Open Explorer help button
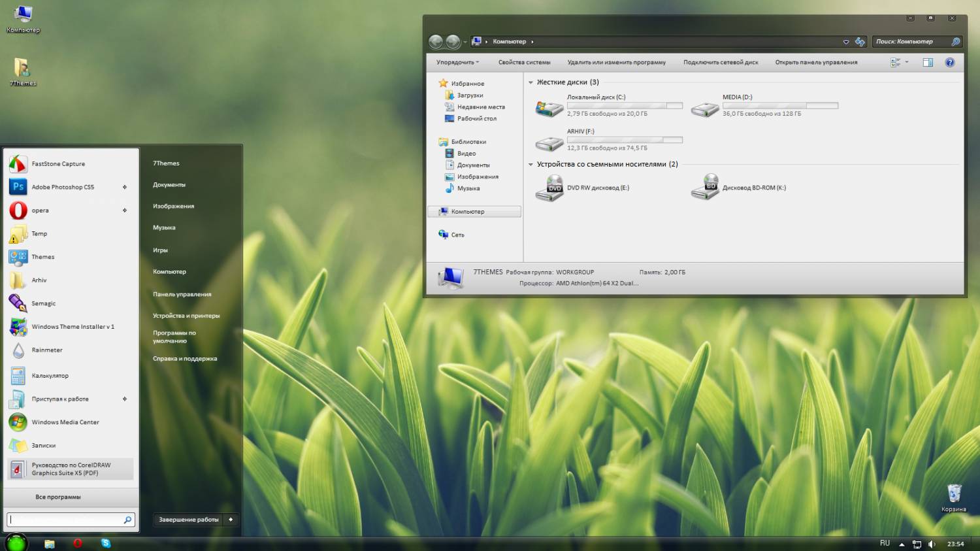The width and height of the screenshot is (980, 551). (950, 63)
